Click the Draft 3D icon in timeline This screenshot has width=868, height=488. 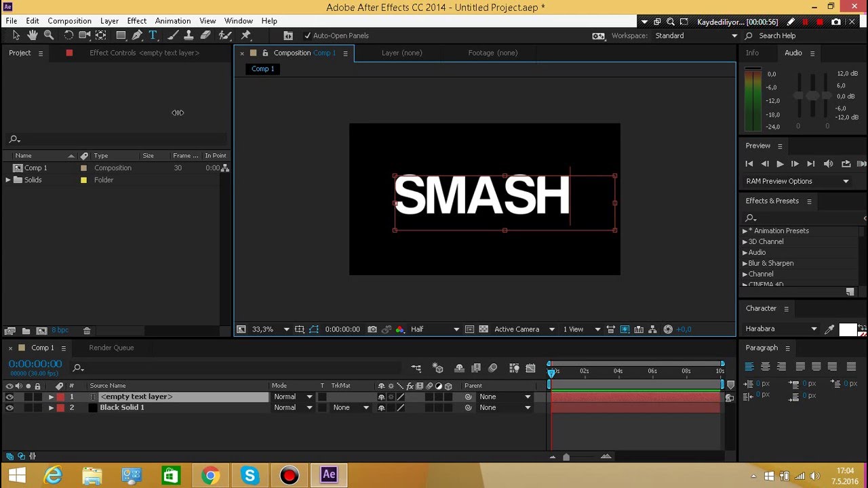point(438,368)
